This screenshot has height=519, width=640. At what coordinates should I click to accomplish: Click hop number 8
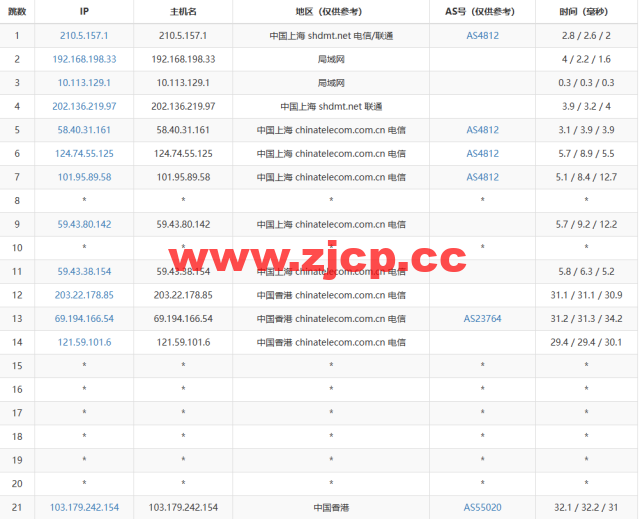(17, 200)
